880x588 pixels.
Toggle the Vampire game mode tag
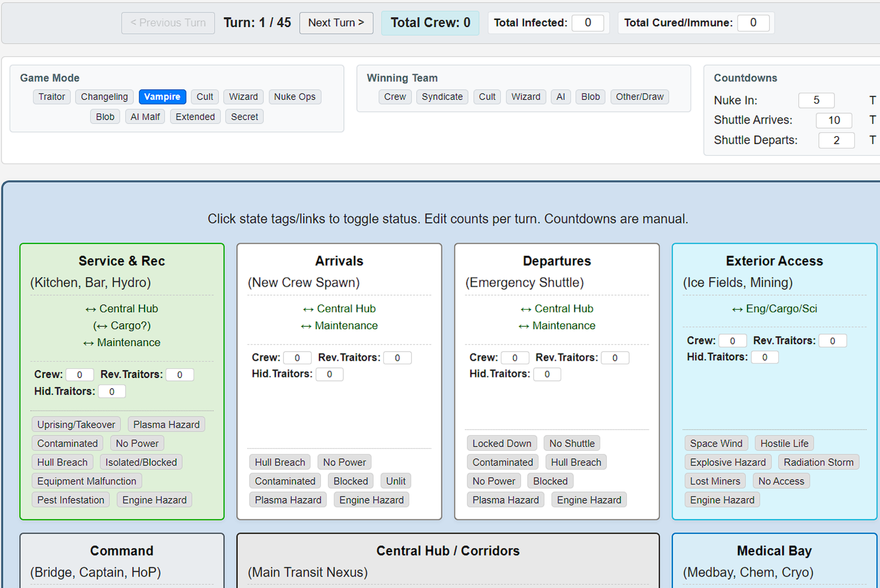[162, 97]
